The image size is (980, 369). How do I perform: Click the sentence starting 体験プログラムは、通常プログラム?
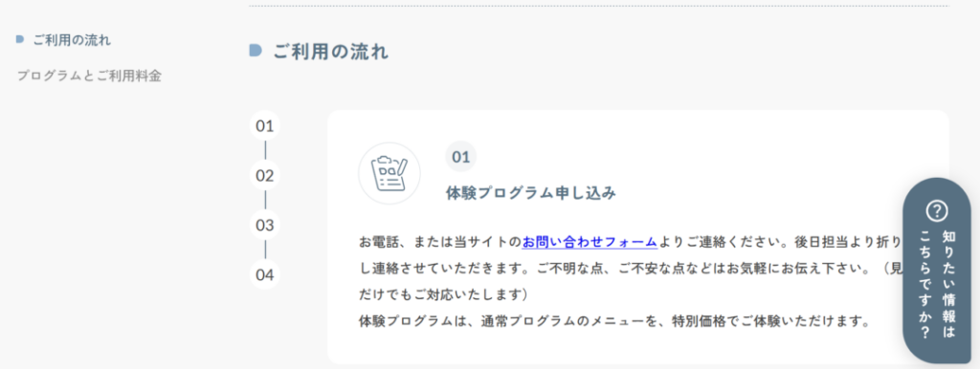point(614,322)
